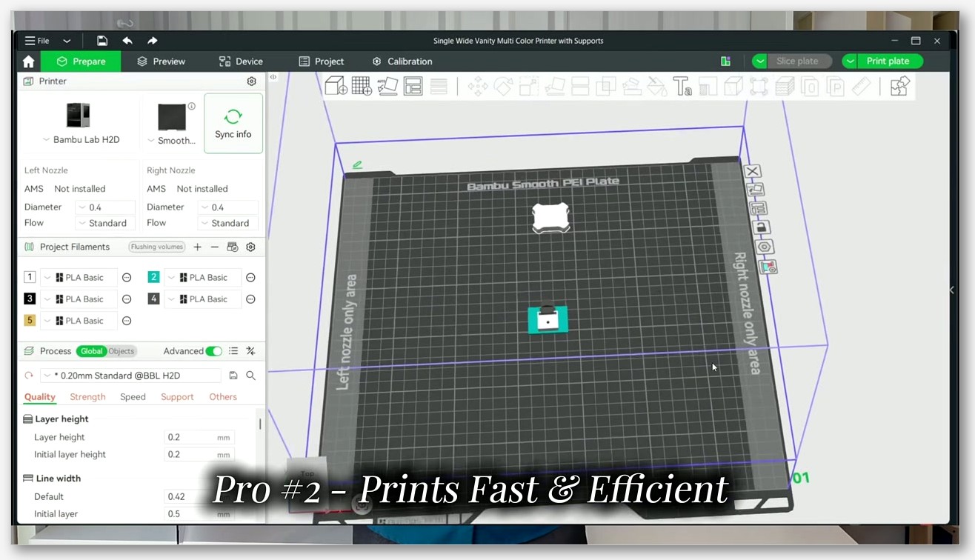Switch the process scope to Objects
Viewport: 975px width, 560px height.
coord(122,351)
